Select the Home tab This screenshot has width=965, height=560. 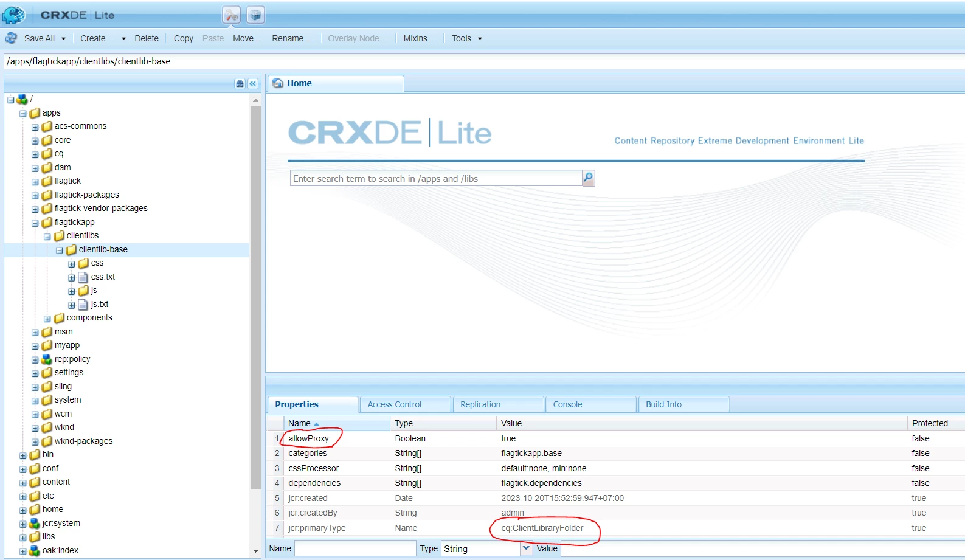point(336,83)
